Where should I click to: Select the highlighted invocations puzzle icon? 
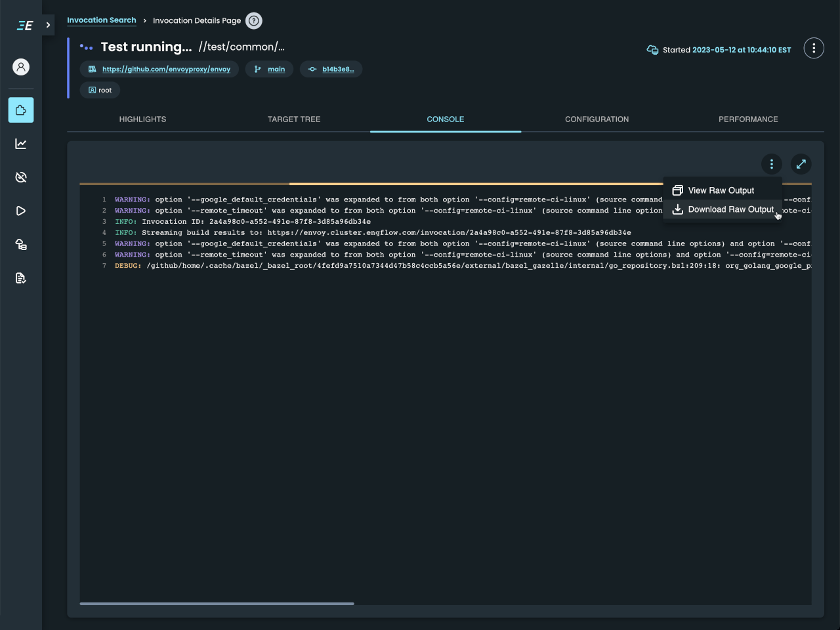[20, 110]
